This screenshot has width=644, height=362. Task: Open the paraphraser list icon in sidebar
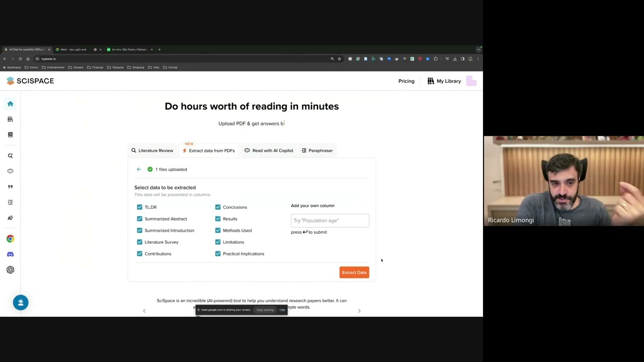[10, 202]
